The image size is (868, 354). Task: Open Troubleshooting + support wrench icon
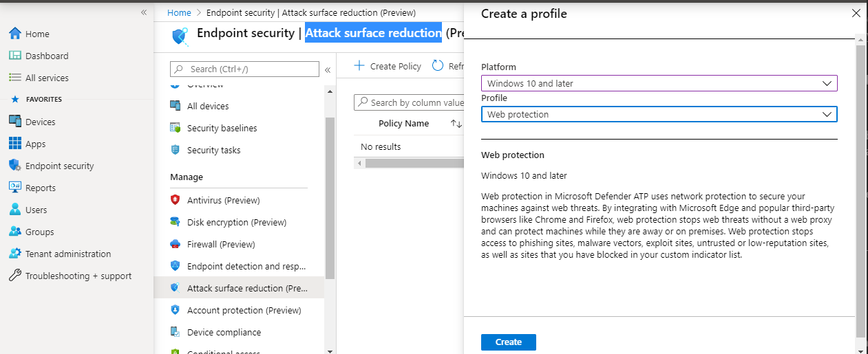[x=14, y=276]
